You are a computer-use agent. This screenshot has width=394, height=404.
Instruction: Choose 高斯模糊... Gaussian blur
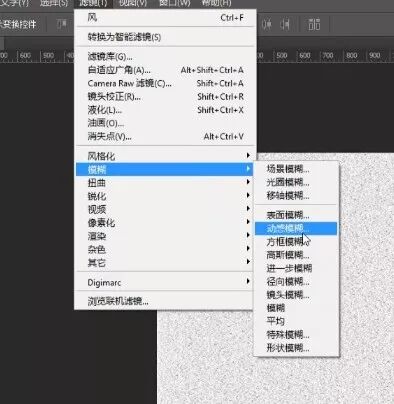[296, 255]
